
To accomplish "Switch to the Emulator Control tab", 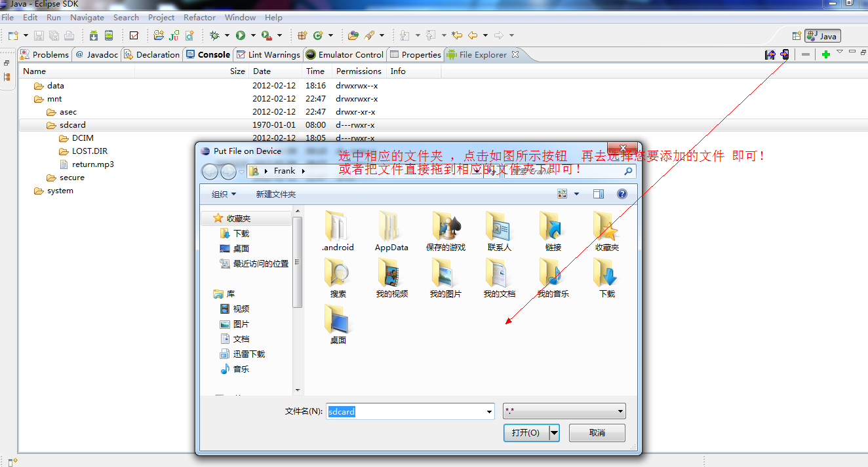I will click(x=344, y=54).
